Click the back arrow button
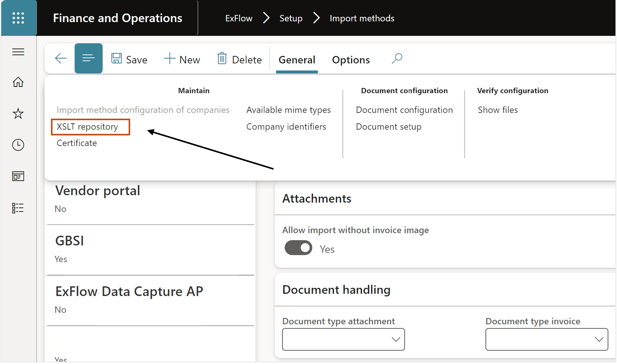Screen dimensions: 617x364 tap(61, 58)
